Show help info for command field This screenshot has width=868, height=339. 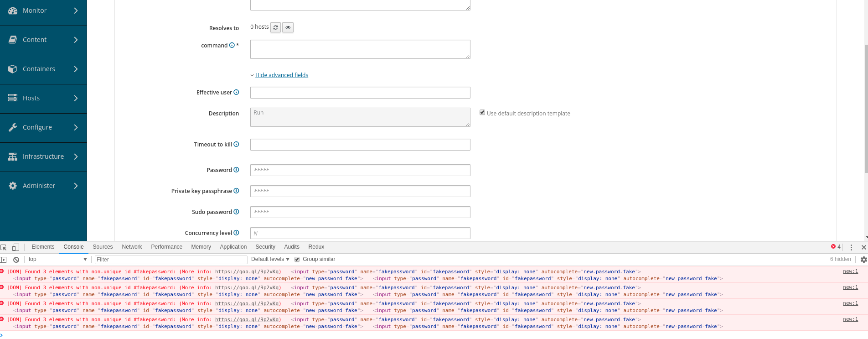[232, 45]
